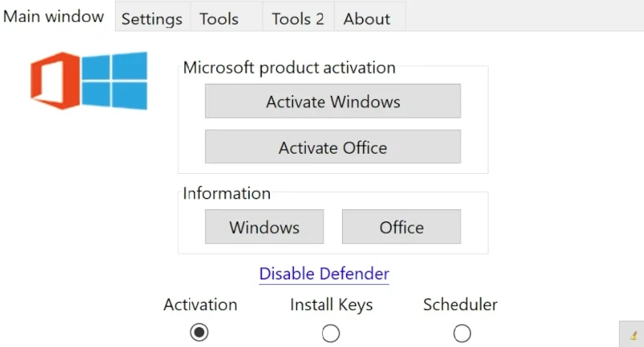The height and width of the screenshot is (347, 644).
Task: Open the Settings tab
Action: (152, 19)
